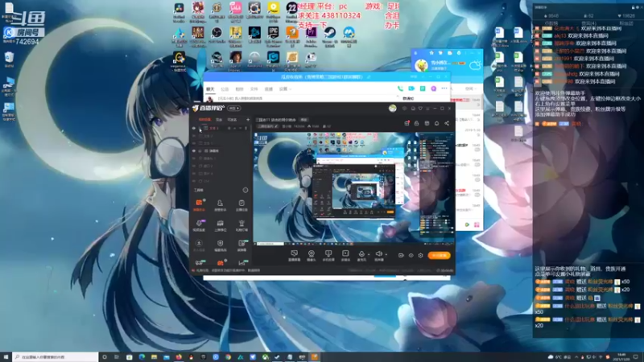Open notification center in system tray
The height and width of the screenshot is (362, 644).
coord(636,357)
